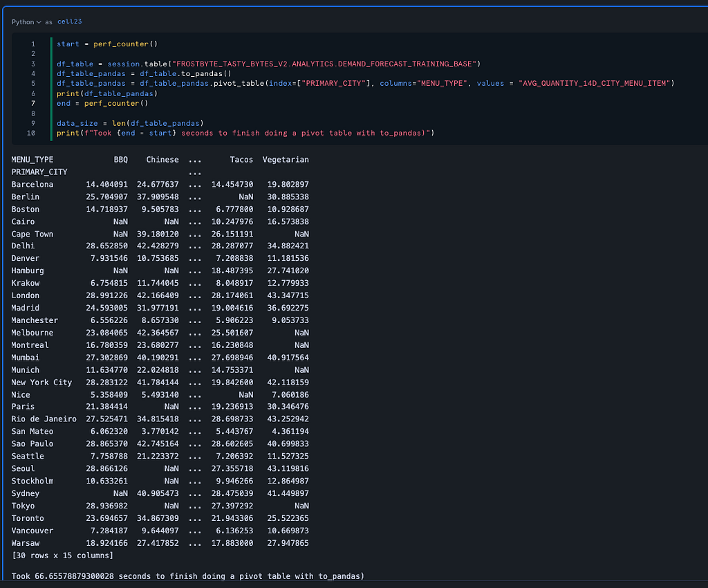Screen dimensions: 708x588
Task: Click Barcelona BBQ value 14.404091
Action: (x=107, y=184)
